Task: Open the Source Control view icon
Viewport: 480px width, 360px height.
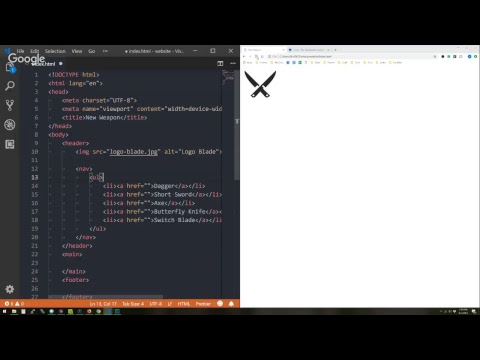Action: click(x=10, y=105)
